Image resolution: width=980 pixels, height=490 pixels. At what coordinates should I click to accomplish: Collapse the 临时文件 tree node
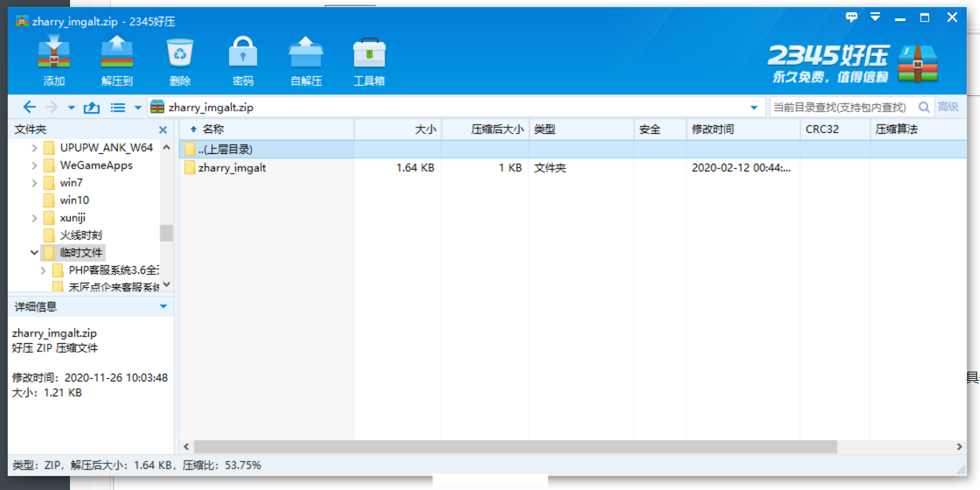point(34,252)
